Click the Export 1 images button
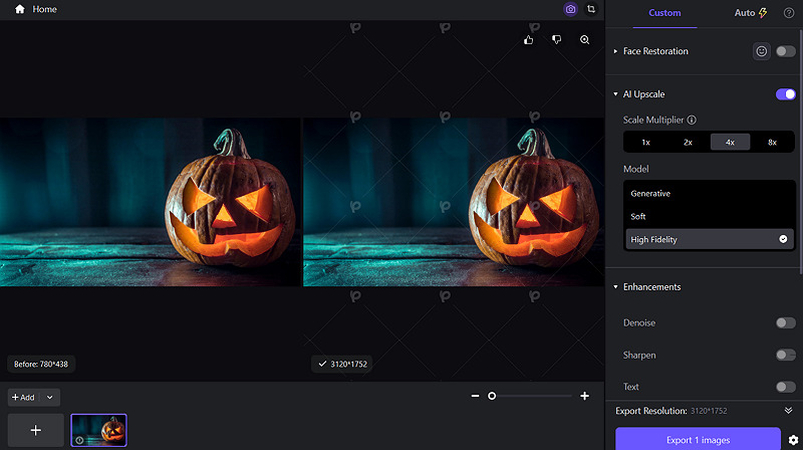Screen dimensions: 803x450 698,440
